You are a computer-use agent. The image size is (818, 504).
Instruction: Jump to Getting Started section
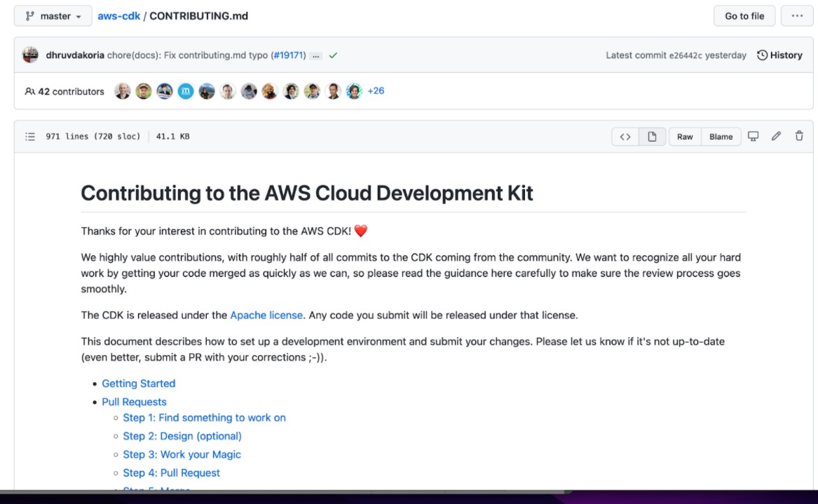(138, 383)
